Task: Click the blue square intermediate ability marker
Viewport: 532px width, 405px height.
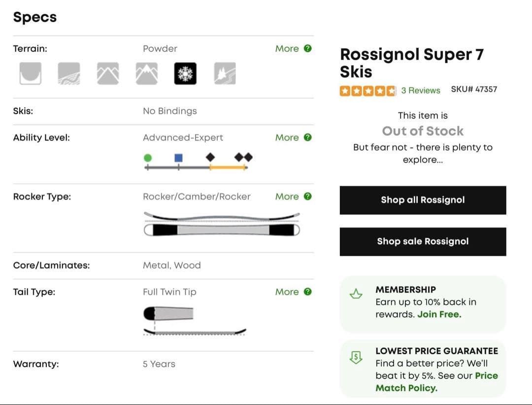Action: 178,158
